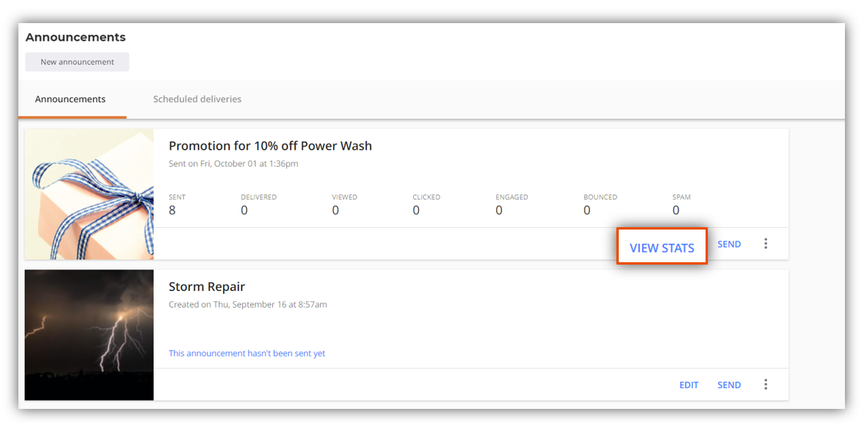Click the VIEWED stat label
This screenshot has height=436, width=868.
click(x=344, y=197)
